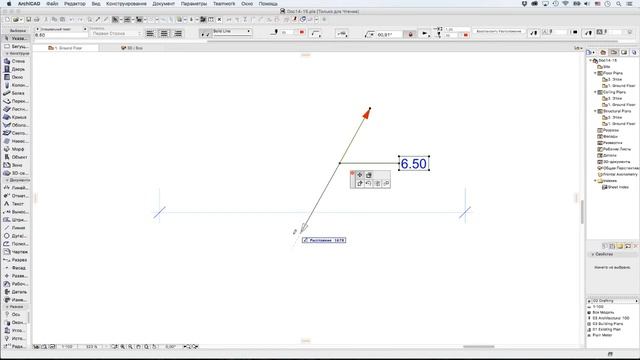Screen dimensions: 640x360
Task: Select the 3D-сетка (Mesh) tool
Action: pos(15,173)
